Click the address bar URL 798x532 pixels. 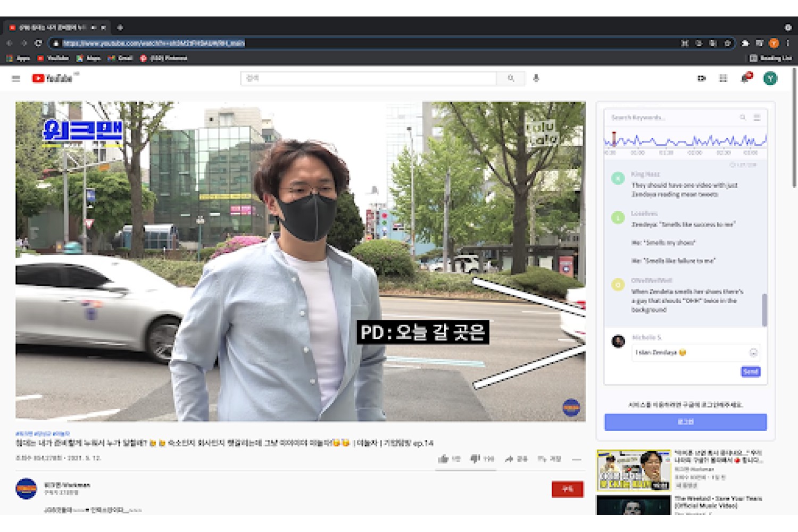[x=153, y=43]
